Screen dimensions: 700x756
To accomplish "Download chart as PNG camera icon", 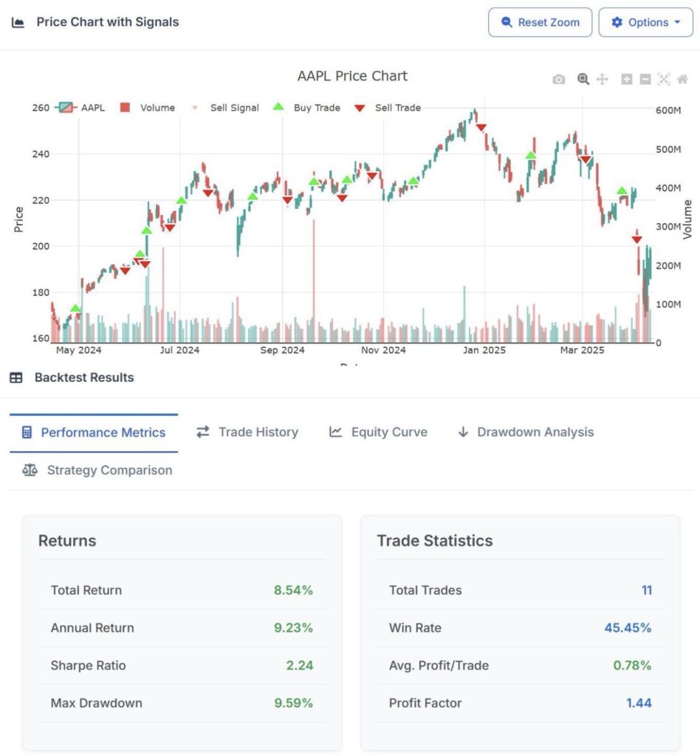I will 559,79.
